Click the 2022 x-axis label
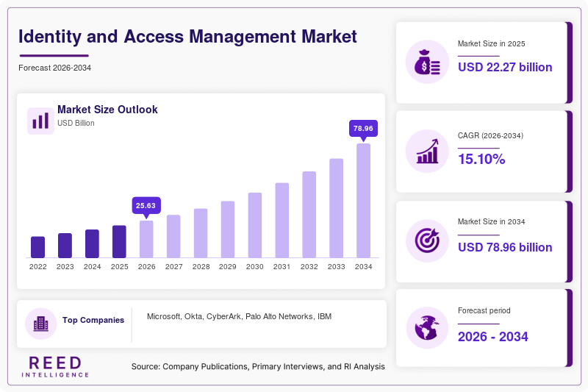This screenshot has height=392, width=588. (38, 267)
